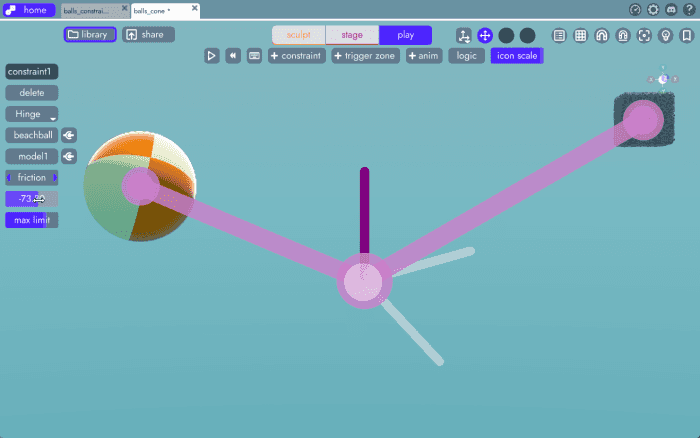
Task: Select the axis transform gizmo icon
Action: click(x=464, y=35)
